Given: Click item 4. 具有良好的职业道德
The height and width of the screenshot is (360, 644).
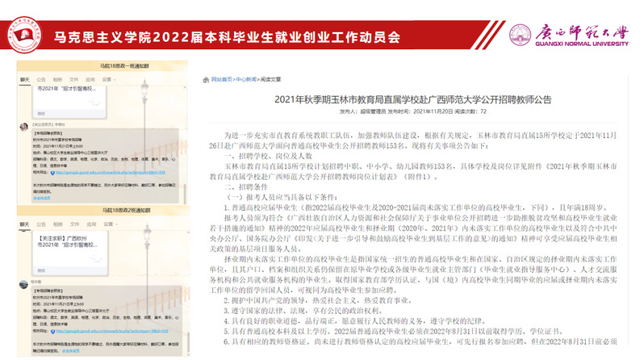Looking at the screenshot, I should [355, 321].
